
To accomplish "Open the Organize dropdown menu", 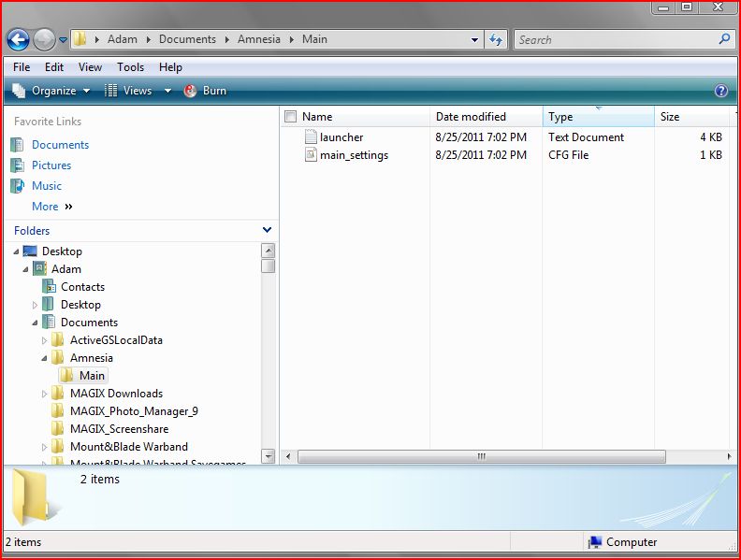I will tap(52, 91).
